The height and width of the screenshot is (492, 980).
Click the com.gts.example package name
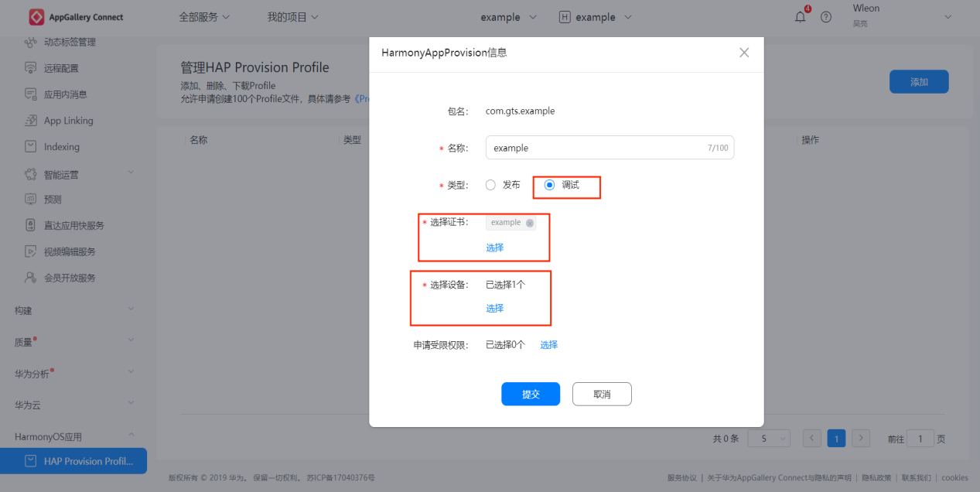[x=520, y=111]
